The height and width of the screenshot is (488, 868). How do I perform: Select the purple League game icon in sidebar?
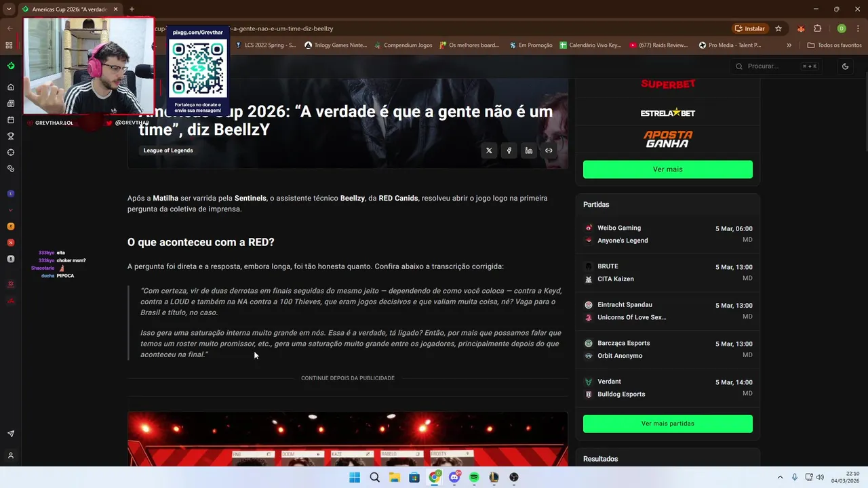[11, 194]
